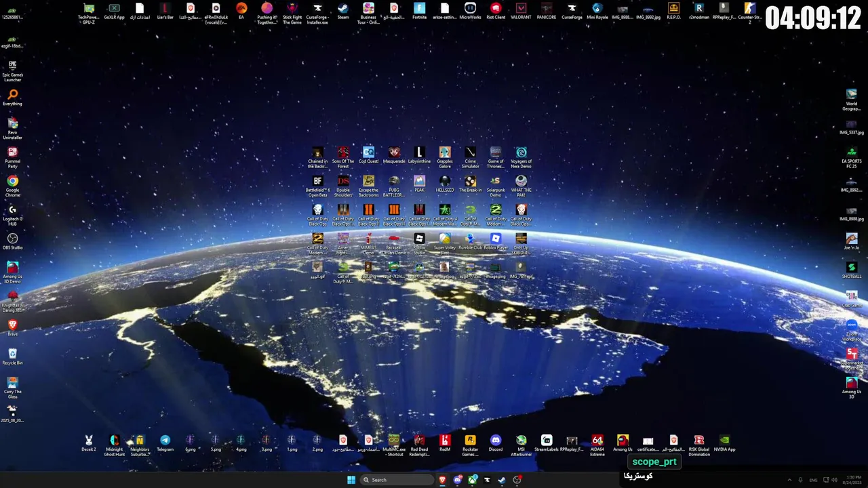
Task: Open SHOTBALL game shortcut
Action: pyautogui.click(x=852, y=270)
